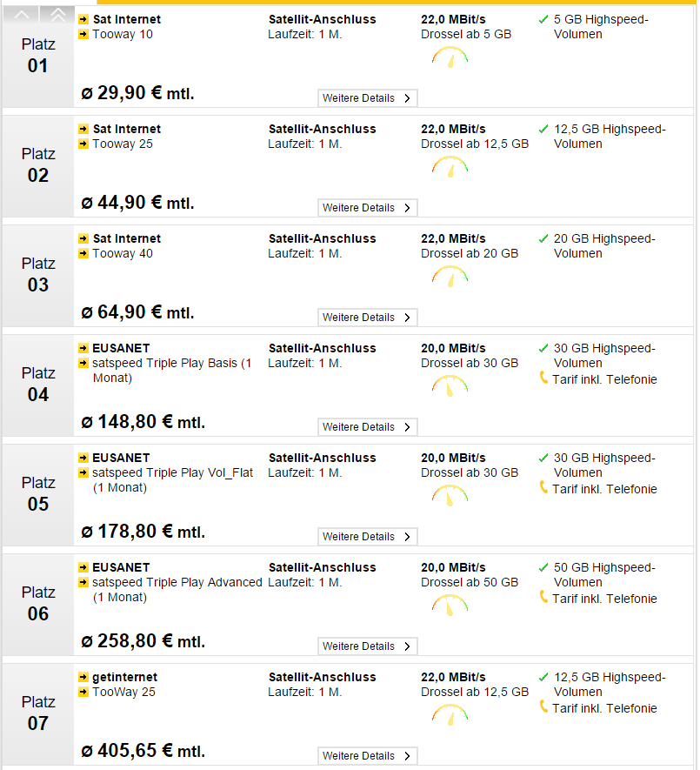
Task: Click the green checkmark for 50 GB Highspeed-Volumen
Action: pyautogui.click(x=543, y=567)
